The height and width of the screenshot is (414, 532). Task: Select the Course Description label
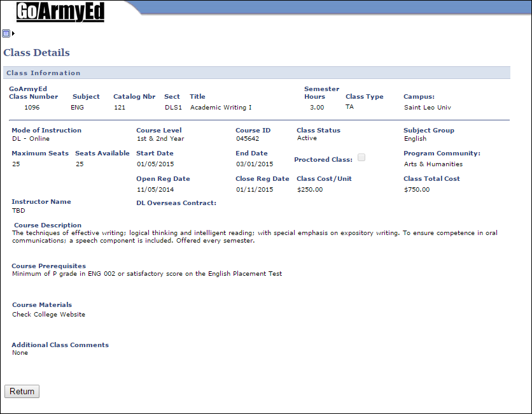pyautogui.click(x=48, y=225)
